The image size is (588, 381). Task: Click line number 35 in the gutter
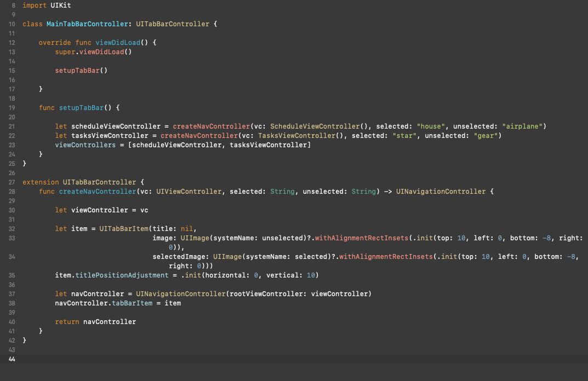click(12, 275)
